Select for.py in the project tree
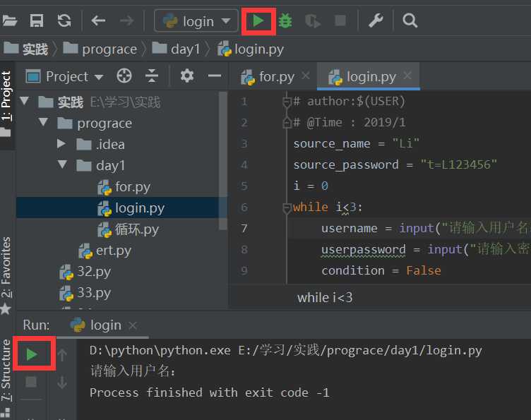The image size is (531, 420). [x=124, y=187]
